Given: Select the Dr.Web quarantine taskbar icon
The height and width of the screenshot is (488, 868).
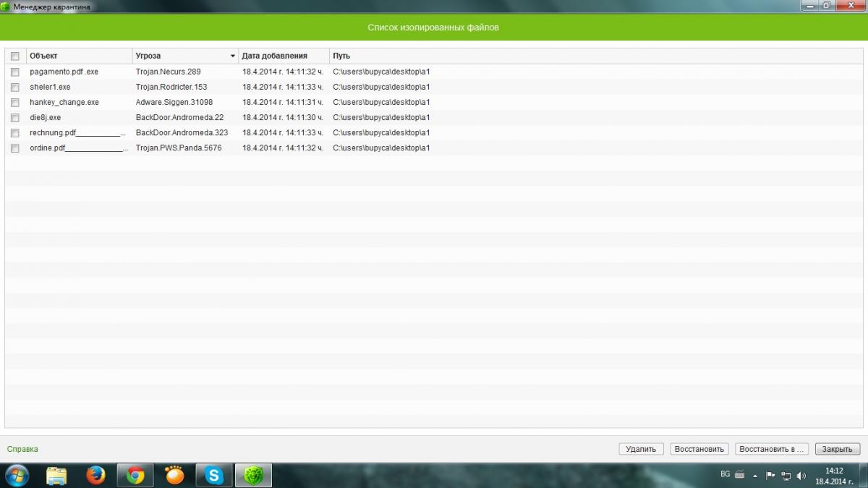Looking at the screenshot, I should 253,475.
